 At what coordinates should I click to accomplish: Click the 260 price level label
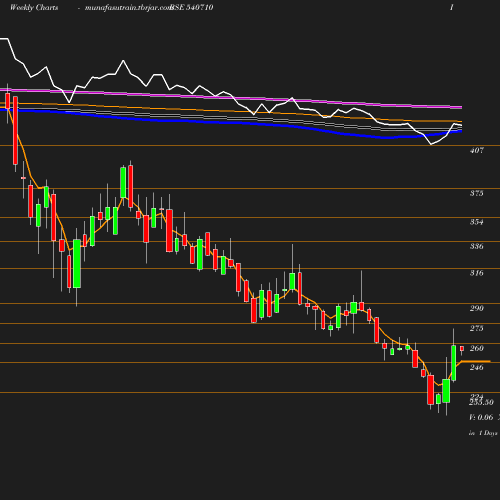click(x=477, y=348)
